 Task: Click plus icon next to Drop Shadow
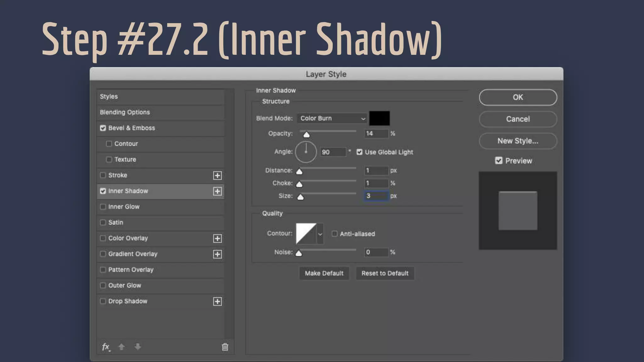click(217, 301)
